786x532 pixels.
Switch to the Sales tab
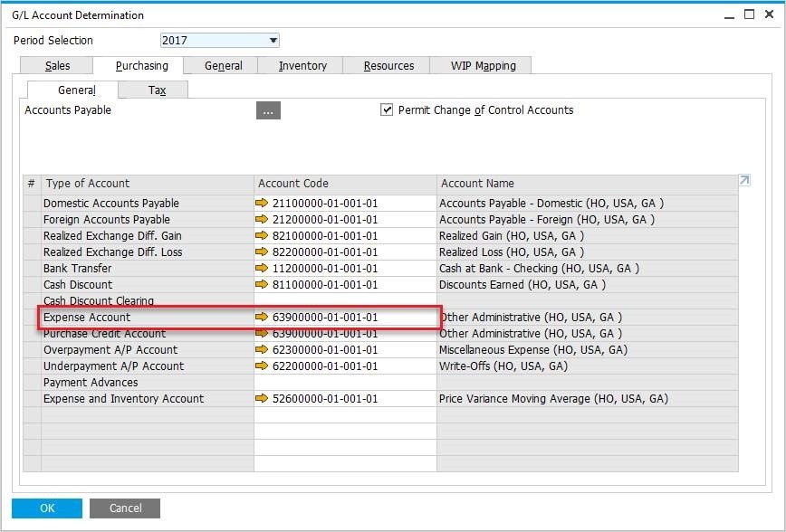[57, 66]
